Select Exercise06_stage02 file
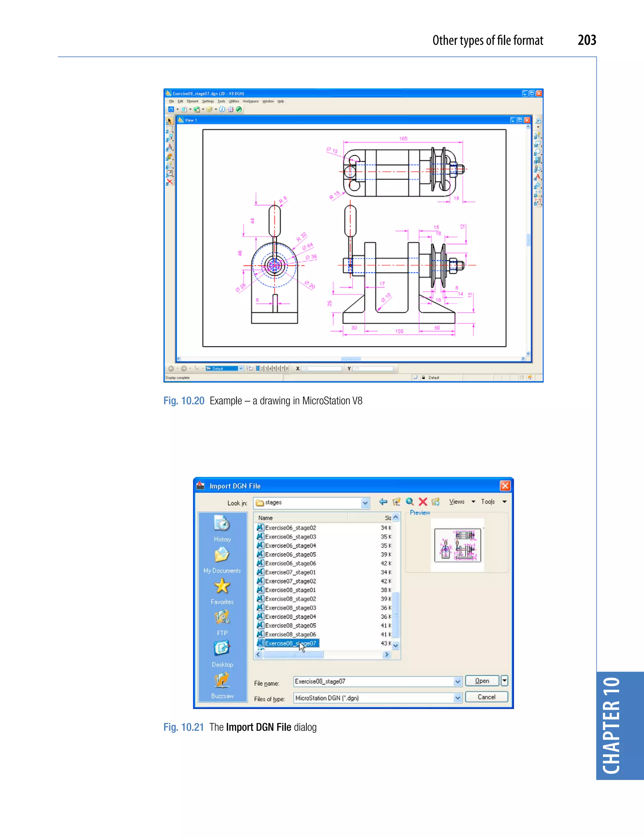 coord(286,528)
